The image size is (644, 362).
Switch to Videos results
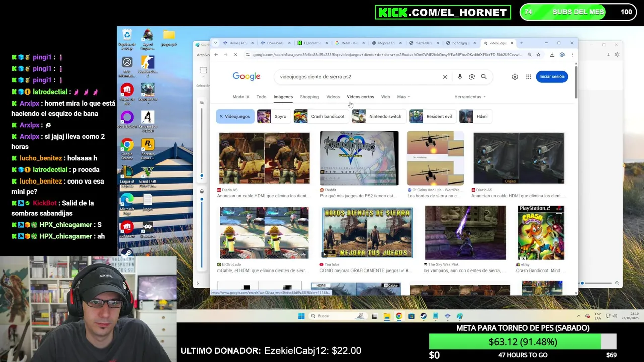coord(333,97)
